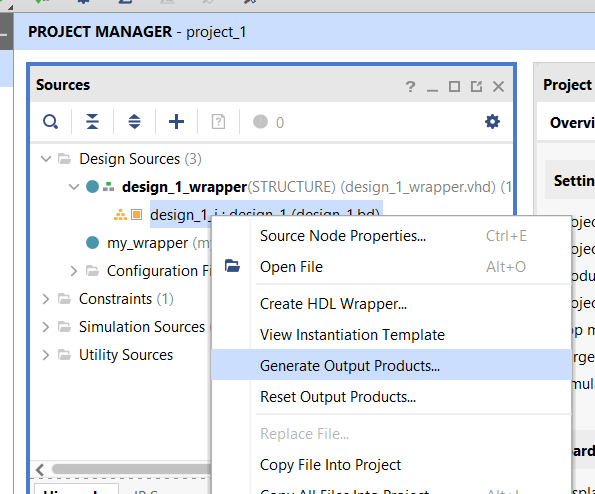Expand the Utility Sources folder

pyautogui.click(x=46, y=355)
